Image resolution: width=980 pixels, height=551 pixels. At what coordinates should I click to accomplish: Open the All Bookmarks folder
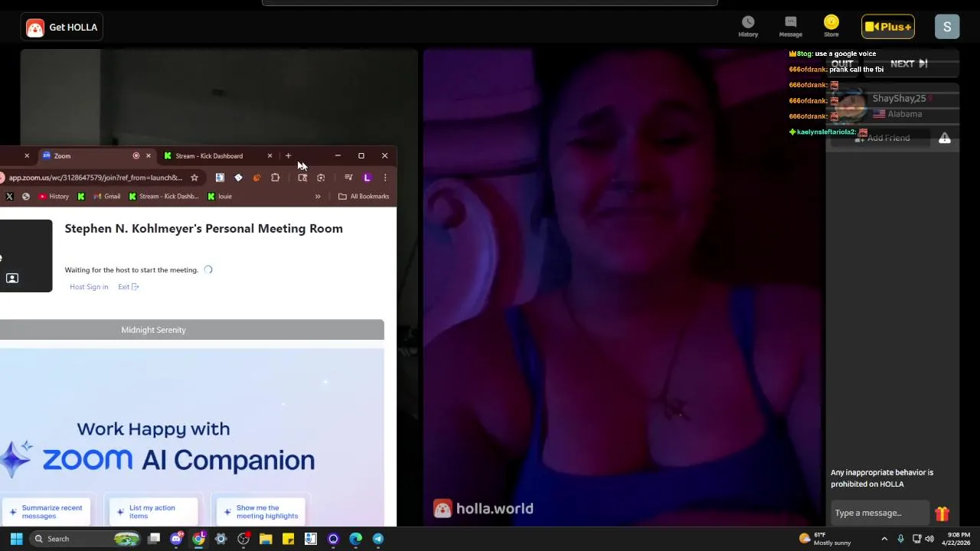364,197
